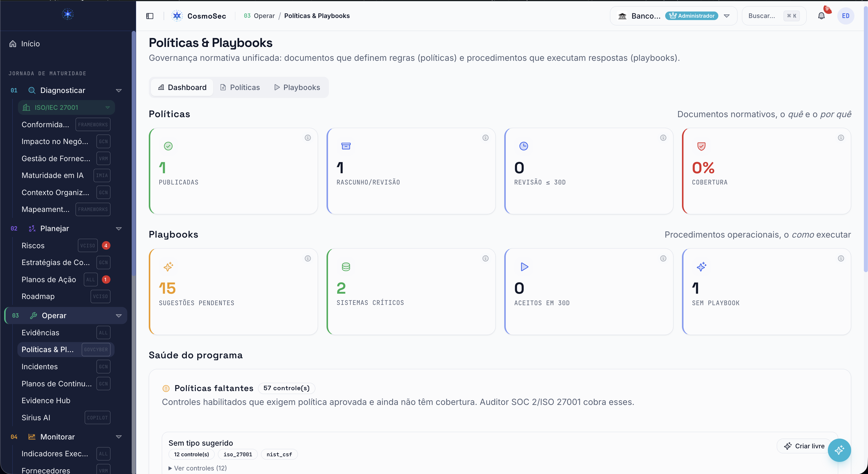Click the clock icon on Revisão card
Screen dimensions: 868x474
pyautogui.click(x=524, y=146)
